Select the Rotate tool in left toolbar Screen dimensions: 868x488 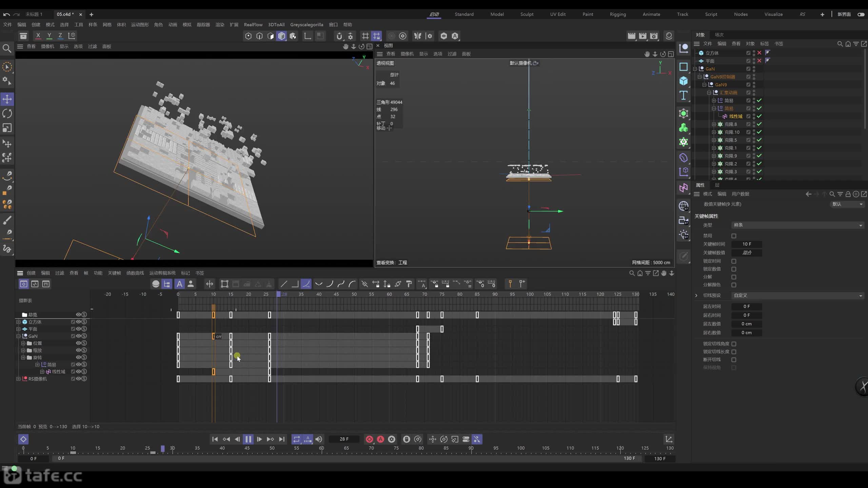(x=7, y=114)
